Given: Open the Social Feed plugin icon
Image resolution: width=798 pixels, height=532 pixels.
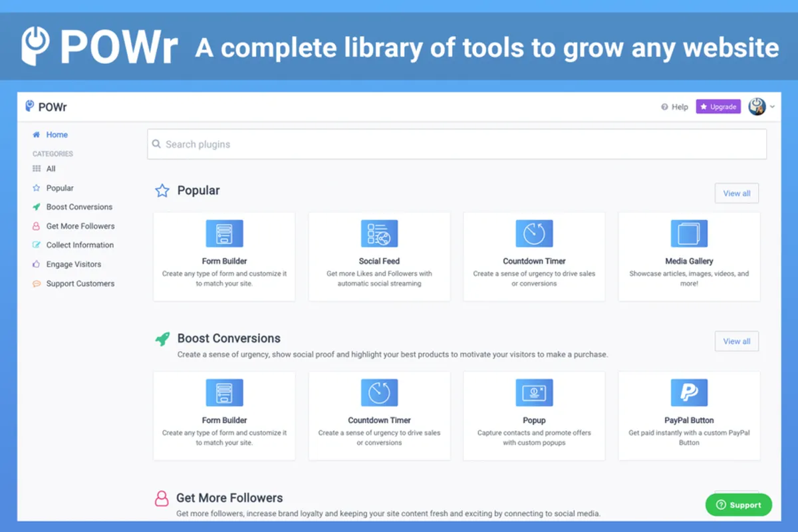Looking at the screenshot, I should point(380,233).
